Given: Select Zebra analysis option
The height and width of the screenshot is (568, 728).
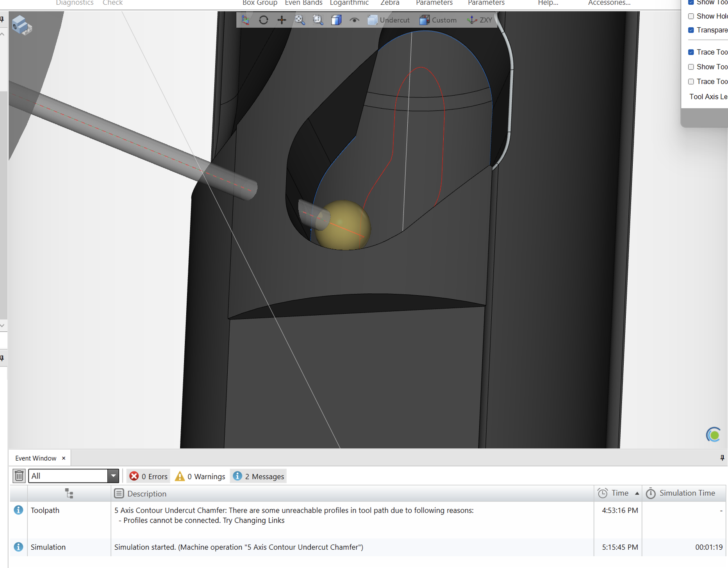Looking at the screenshot, I should pyautogui.click(x=390, y=3).
